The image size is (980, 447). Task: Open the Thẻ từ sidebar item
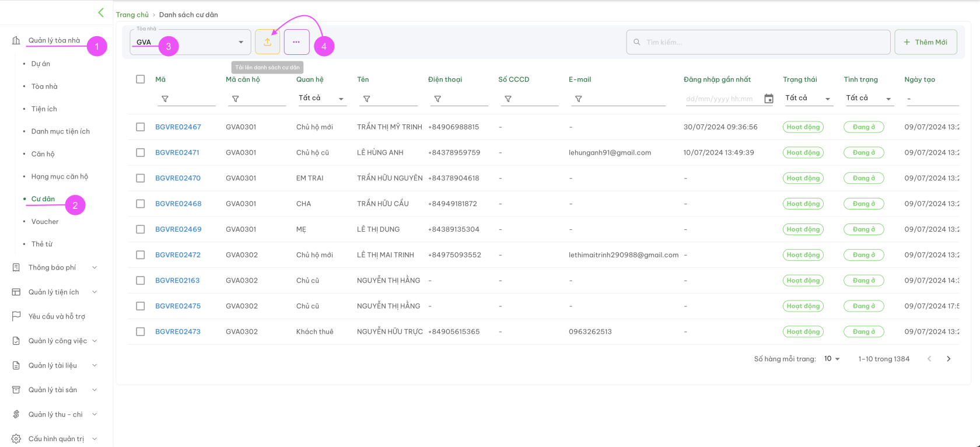point(42,244)
